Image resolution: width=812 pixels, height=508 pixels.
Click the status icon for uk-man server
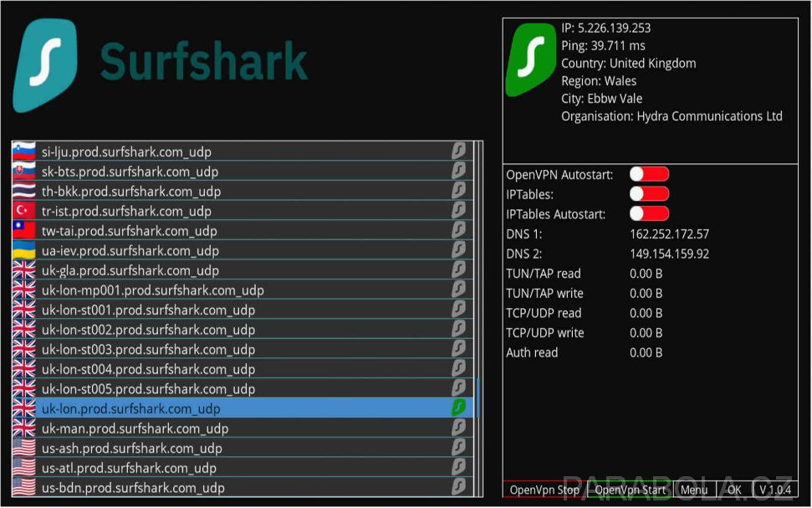[x=458, y=427]
